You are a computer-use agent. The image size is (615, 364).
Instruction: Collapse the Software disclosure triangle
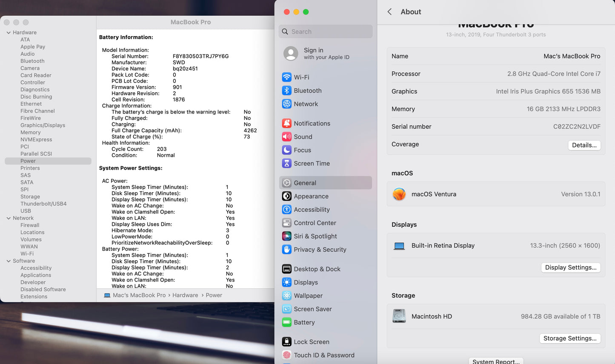click(x=9, y=261)
